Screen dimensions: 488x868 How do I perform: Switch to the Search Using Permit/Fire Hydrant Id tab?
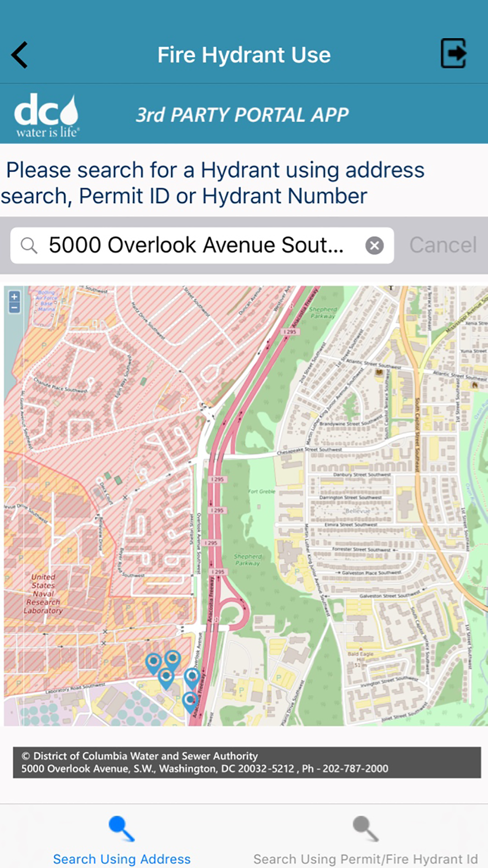365,840
